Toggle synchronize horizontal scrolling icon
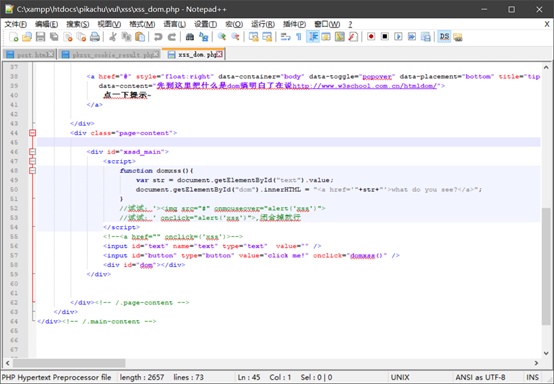 click(267, 37)
